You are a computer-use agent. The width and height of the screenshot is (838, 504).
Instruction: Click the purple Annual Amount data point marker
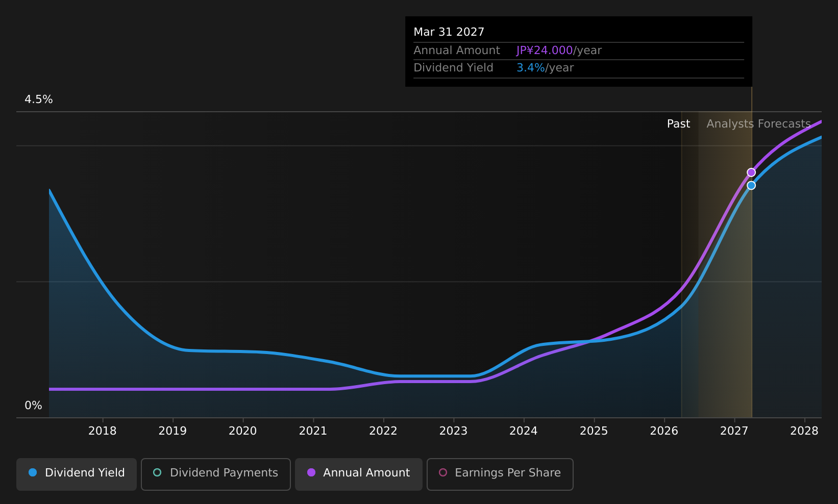click(x=751, y=172)
